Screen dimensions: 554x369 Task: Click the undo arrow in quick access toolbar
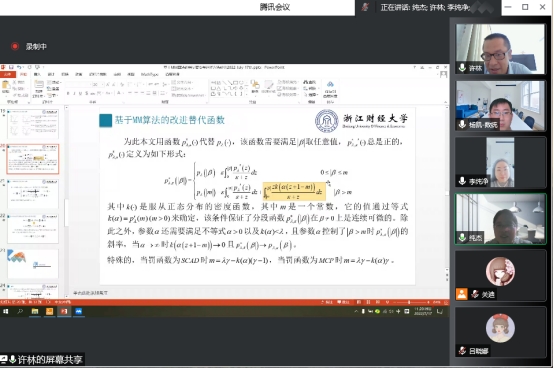pyautogui.click(x=19, y=67)
